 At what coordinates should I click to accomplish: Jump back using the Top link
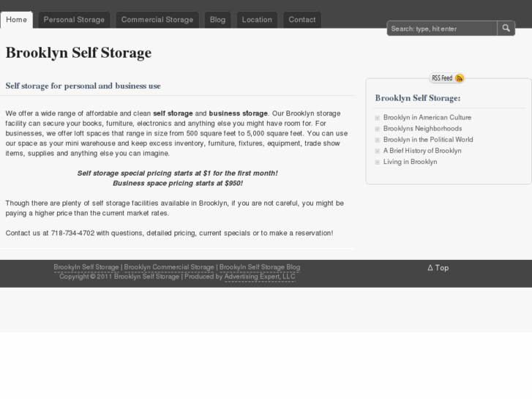pos(438,268)
